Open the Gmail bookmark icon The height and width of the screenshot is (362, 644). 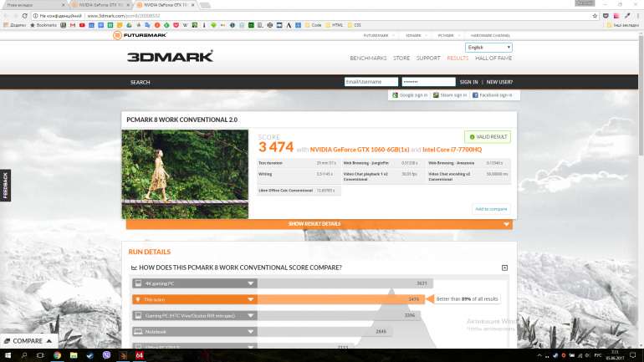point(73,25)
